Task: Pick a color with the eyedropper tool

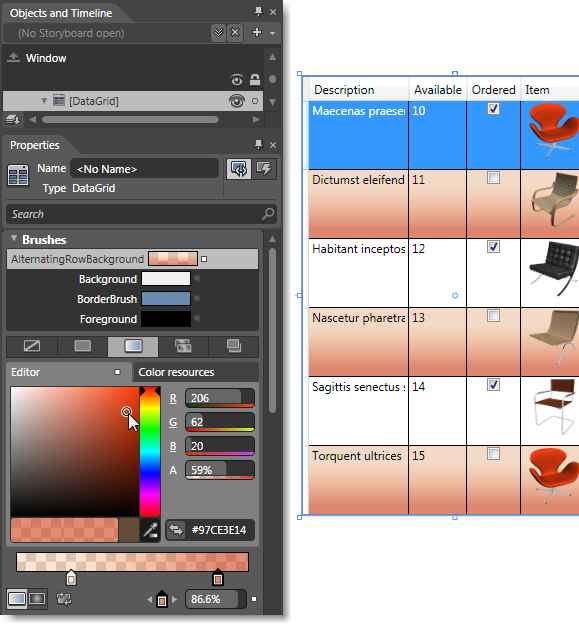Action: 150,530
